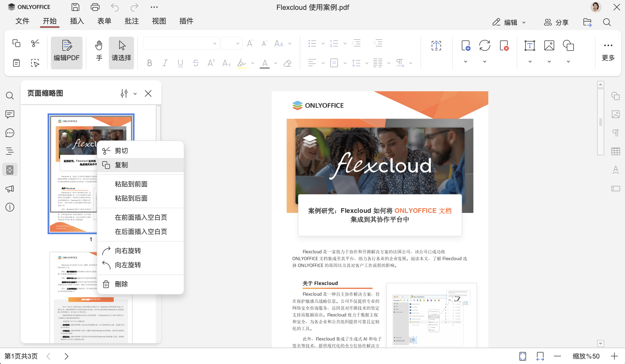Click the Save icon in title bar

click(x=75, y=7)
